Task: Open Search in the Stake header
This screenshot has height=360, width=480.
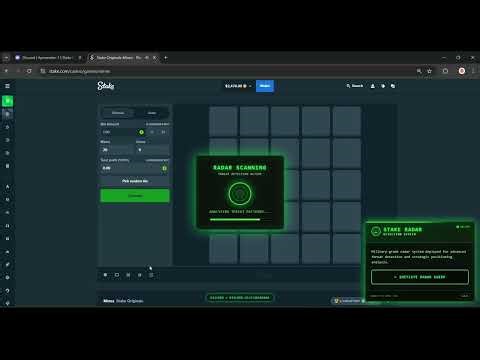Action: pyautogui.click(x=355, y=86)
